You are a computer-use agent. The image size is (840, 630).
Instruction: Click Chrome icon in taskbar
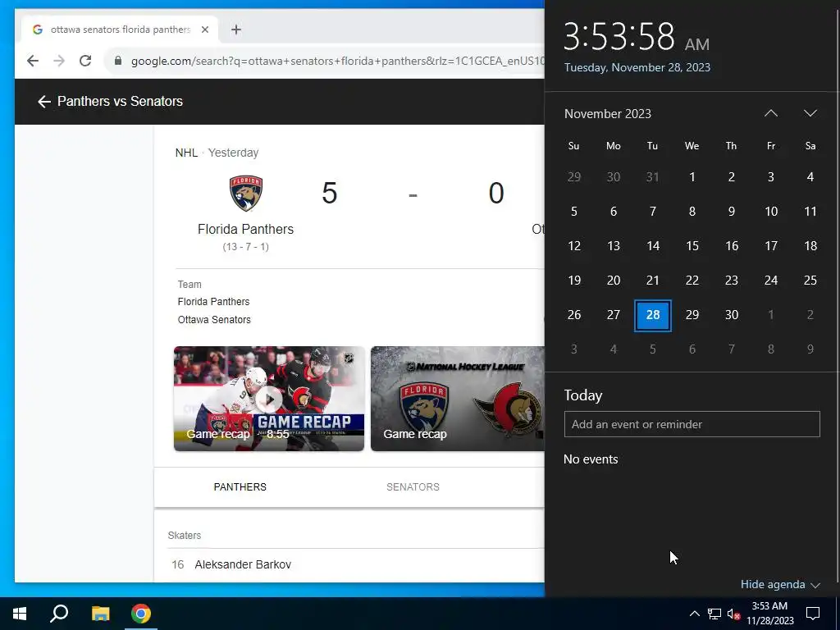[141, 614]
